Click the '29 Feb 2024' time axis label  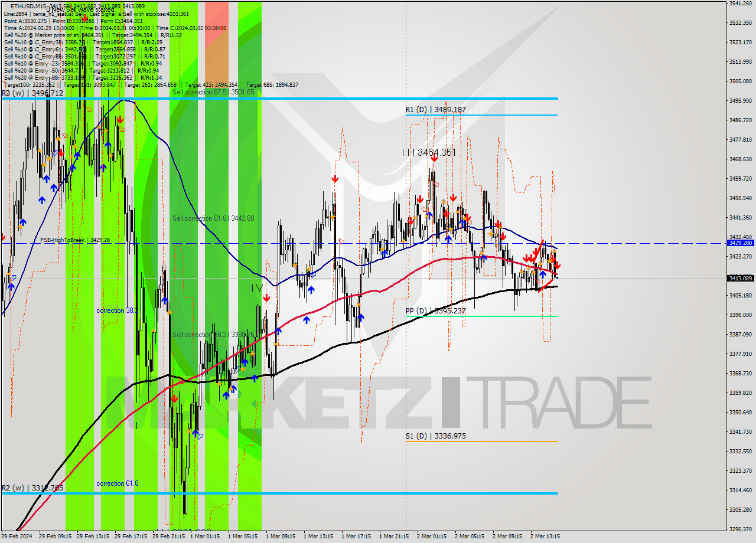point(17,537)
